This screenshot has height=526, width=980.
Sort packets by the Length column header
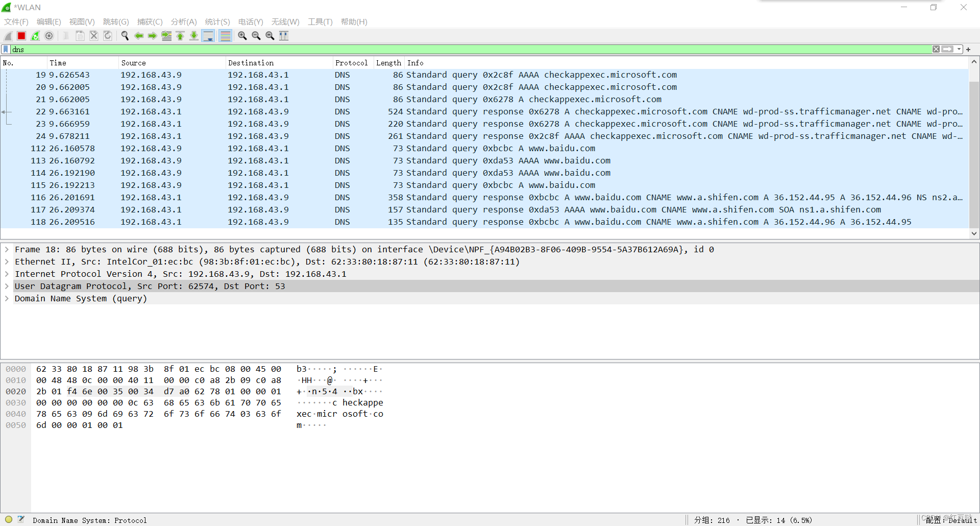point(389,63)
